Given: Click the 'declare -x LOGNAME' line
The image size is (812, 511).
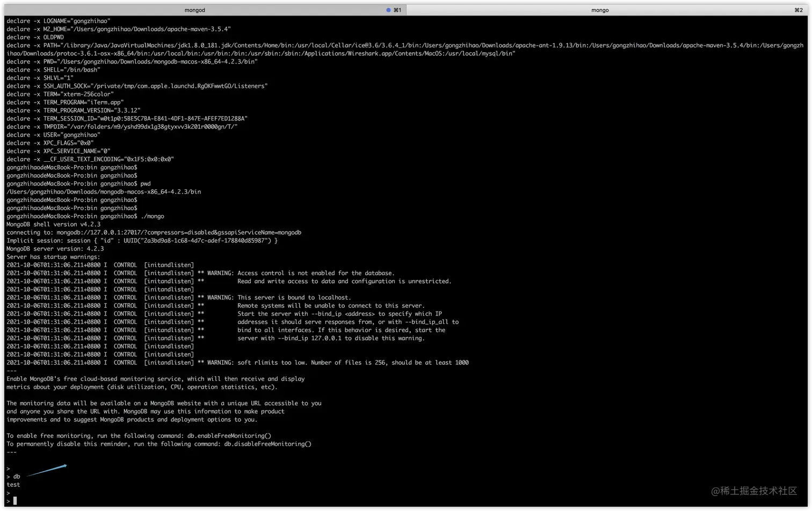Looking at the screenshot, I should (59, 21).
